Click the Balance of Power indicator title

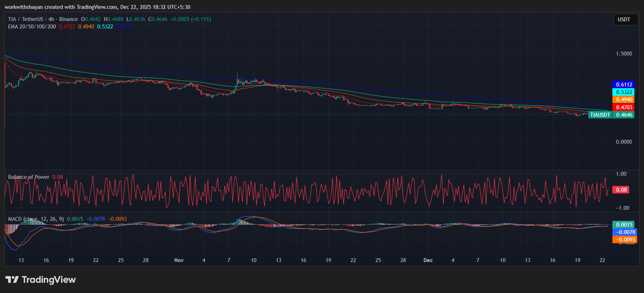29,177
